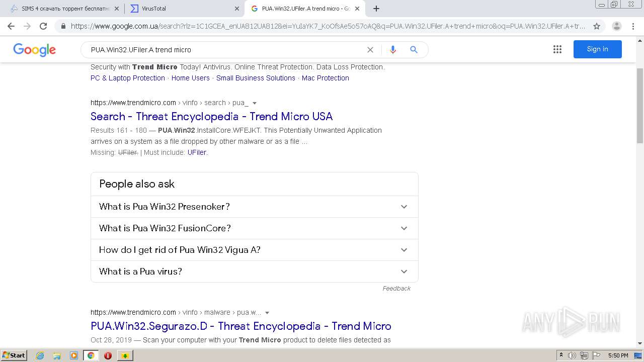This screenshot has width=644, height=362.
Task: Open dropdown arrow beside vinfo › malware › pua.w...
Action: tap(267, 313)
